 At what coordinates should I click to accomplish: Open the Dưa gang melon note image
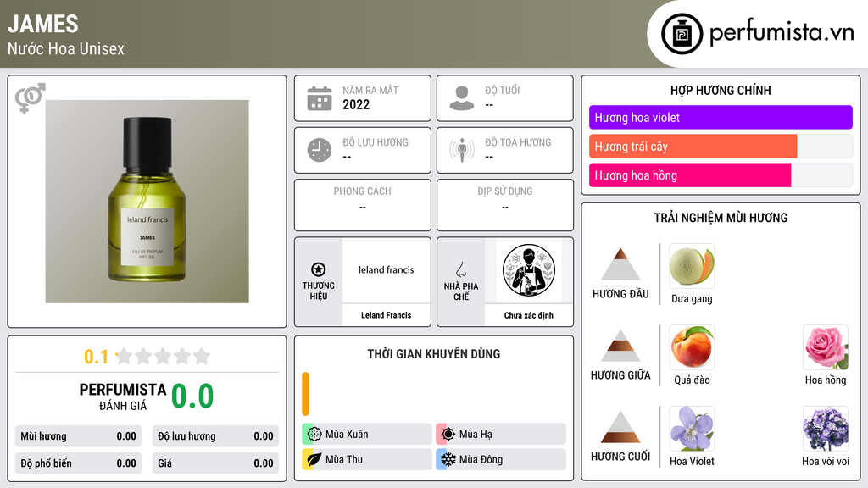tap(692, 266)
